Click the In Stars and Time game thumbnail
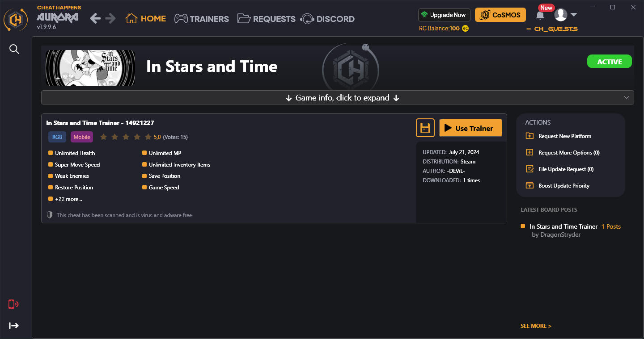644x339 pixels. (x=90, y=67)
